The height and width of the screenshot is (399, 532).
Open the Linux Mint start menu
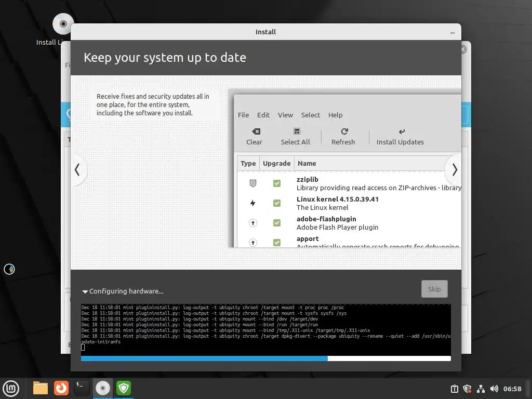[x=11, y=388]
